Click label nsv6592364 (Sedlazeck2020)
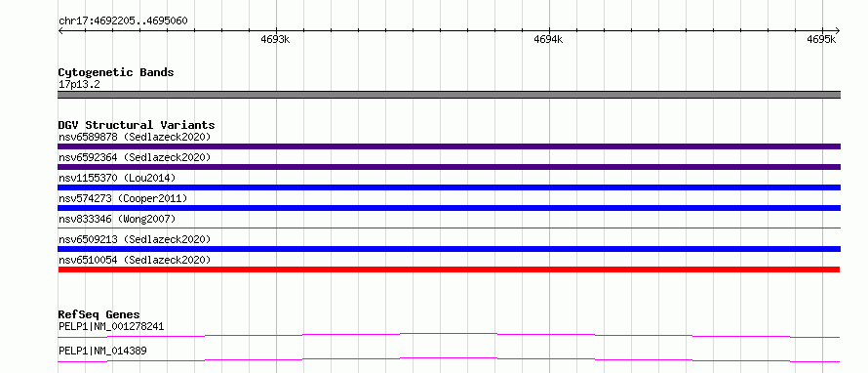 [135, 157]
